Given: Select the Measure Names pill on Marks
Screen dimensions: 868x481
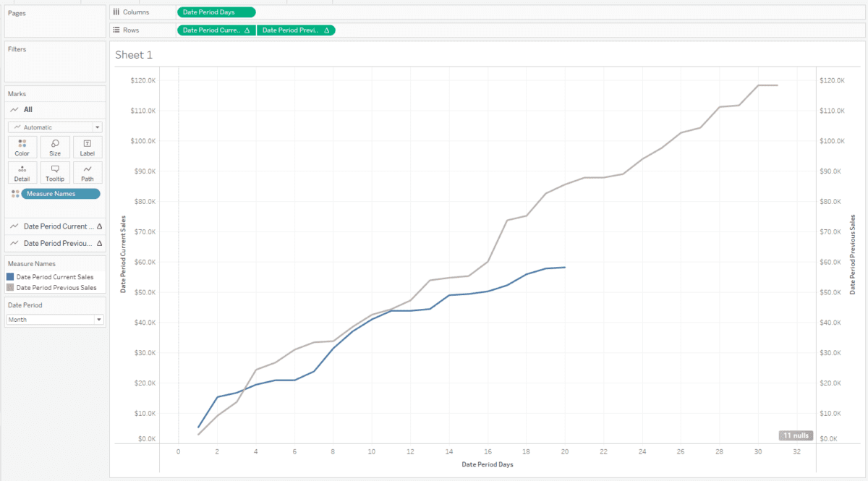Looking at the screenshot, I should (x=61, y=194).
